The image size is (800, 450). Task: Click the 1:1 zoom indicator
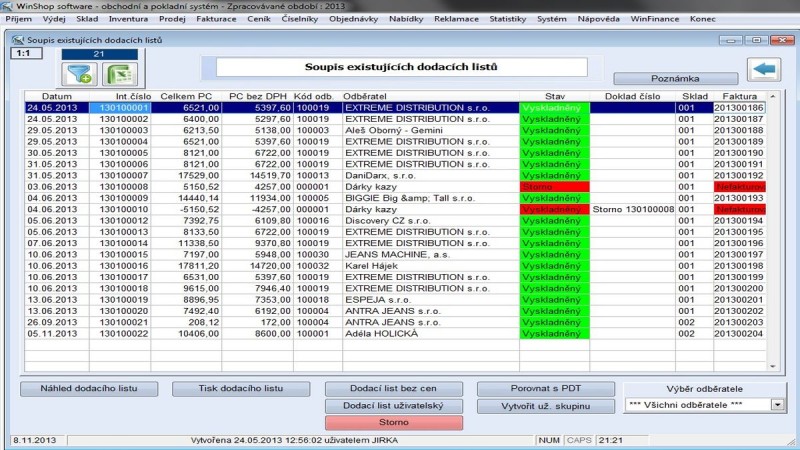click(20, 53)
